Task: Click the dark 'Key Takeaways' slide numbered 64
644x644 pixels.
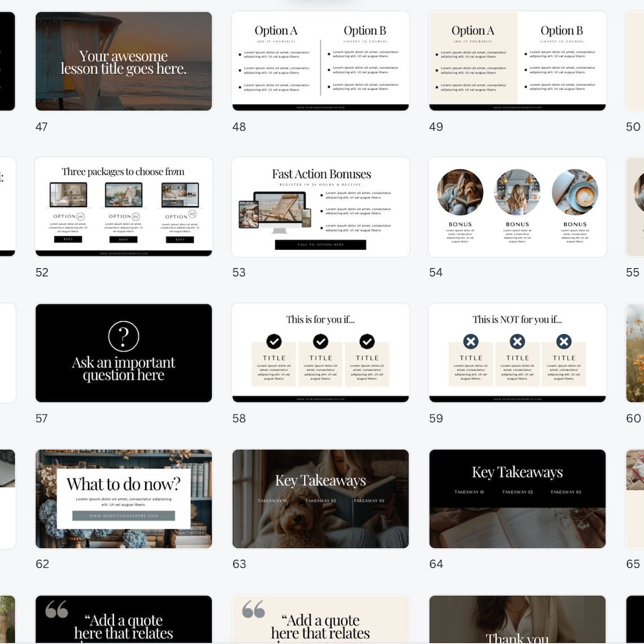Action: click(517, 499)
